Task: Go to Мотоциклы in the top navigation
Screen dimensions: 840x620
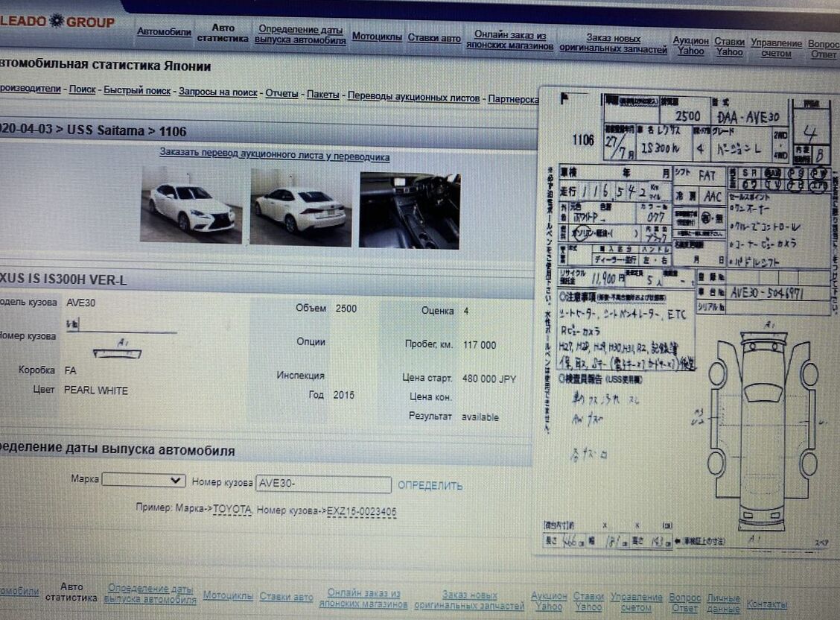Action: click(377, 37)
